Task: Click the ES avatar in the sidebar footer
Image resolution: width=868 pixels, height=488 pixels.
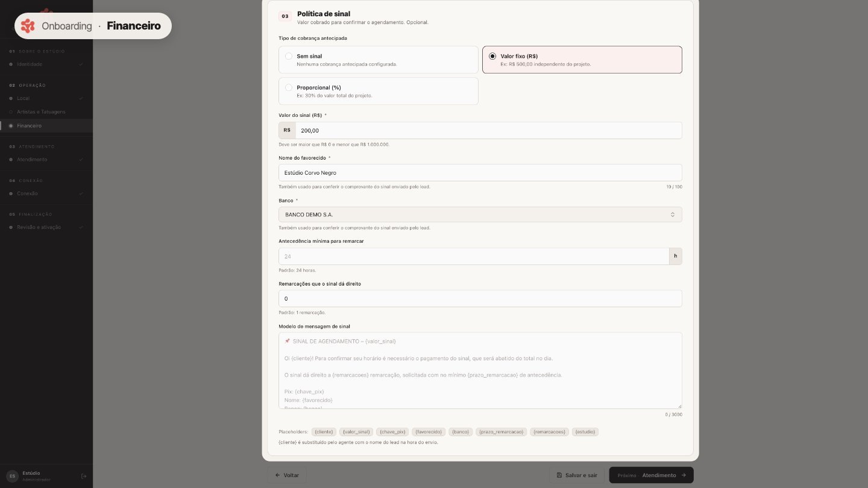Action: [12, 476]
